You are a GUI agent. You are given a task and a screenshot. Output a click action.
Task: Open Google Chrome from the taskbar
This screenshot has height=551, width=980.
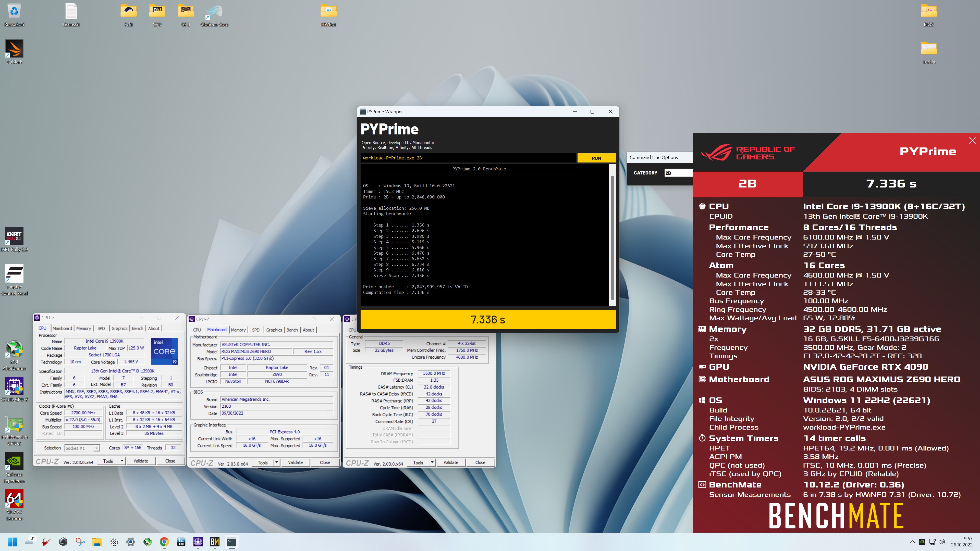coord(164,542)
